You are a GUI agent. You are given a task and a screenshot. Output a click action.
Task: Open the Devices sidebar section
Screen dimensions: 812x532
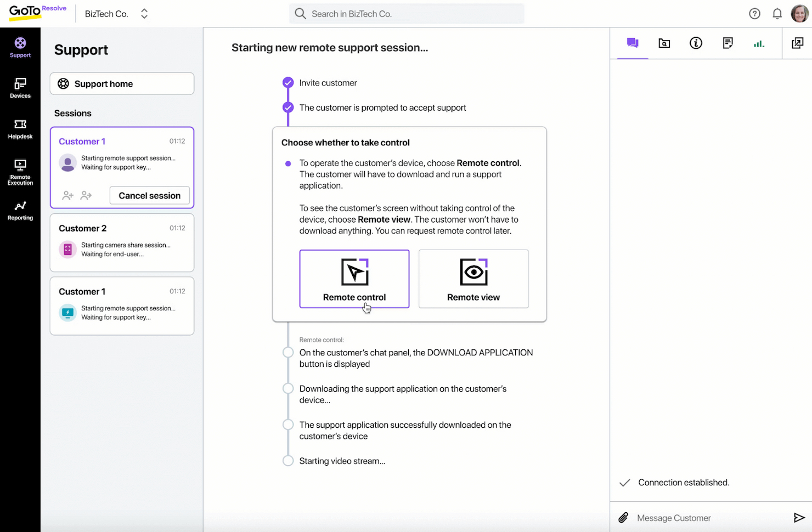[20, 88]
